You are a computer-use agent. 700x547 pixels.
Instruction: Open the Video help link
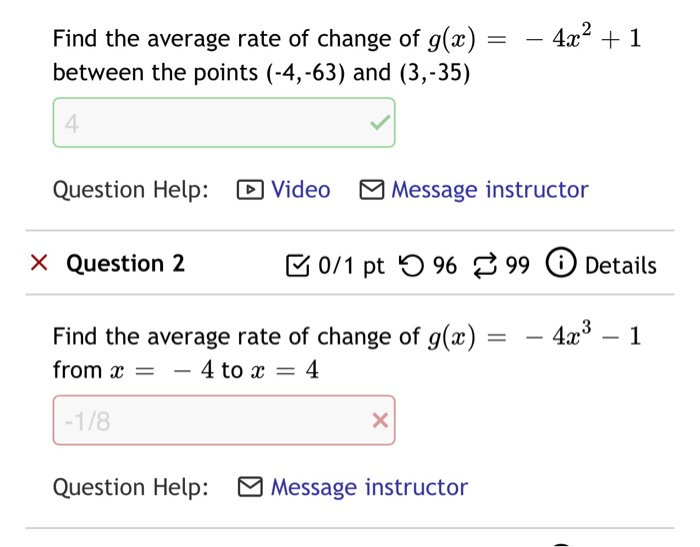click(x=300, y=190)
